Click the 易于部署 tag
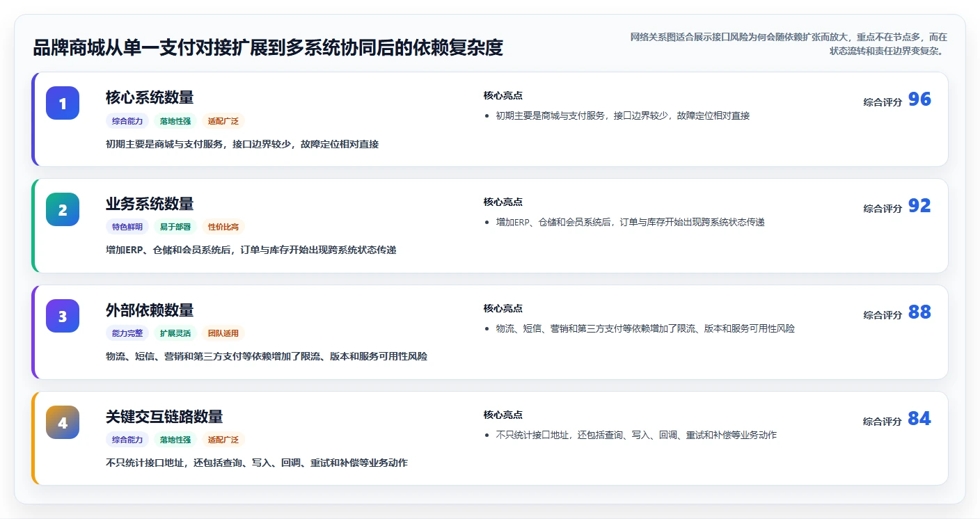980x519 pixels. [x=175, y=227]
